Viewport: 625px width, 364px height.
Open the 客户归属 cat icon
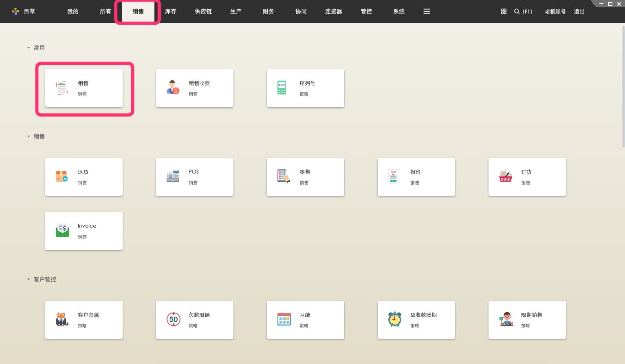(x=62, y=320)
